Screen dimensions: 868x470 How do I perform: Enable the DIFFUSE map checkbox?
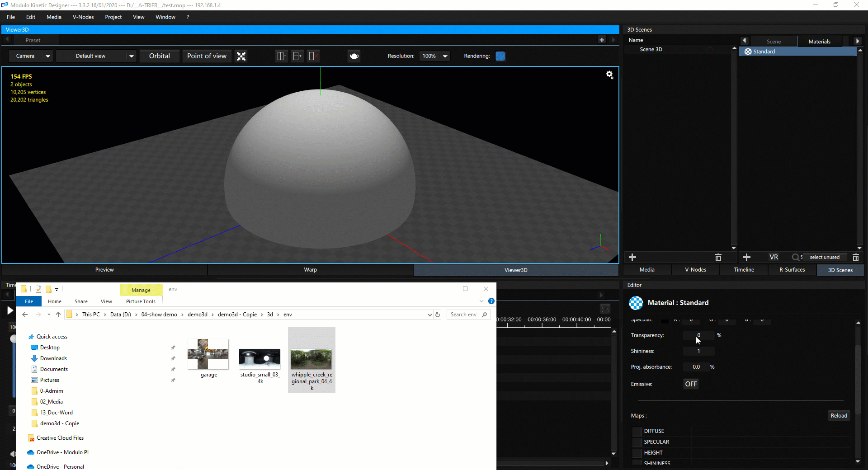coord(637,431)
